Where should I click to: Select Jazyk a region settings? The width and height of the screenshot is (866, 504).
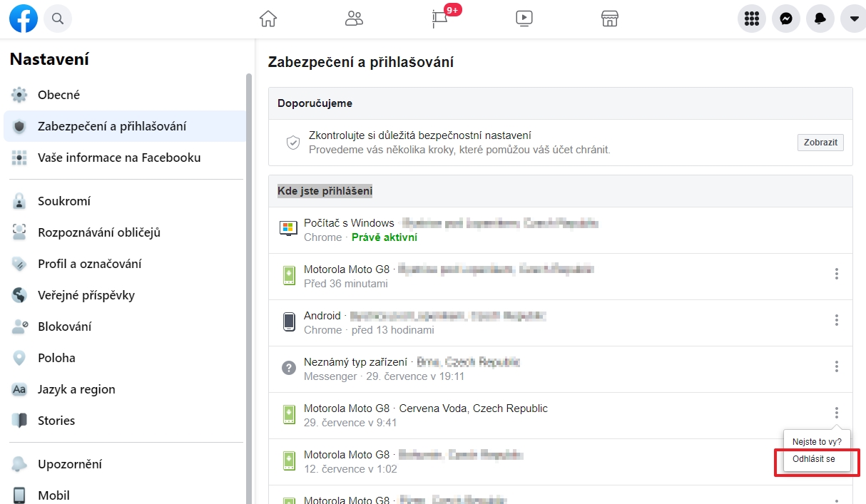(76, 389)
